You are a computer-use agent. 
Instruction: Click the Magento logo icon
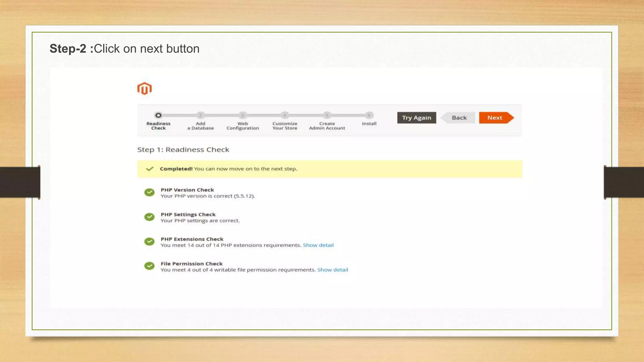click(x=144, y=89)
